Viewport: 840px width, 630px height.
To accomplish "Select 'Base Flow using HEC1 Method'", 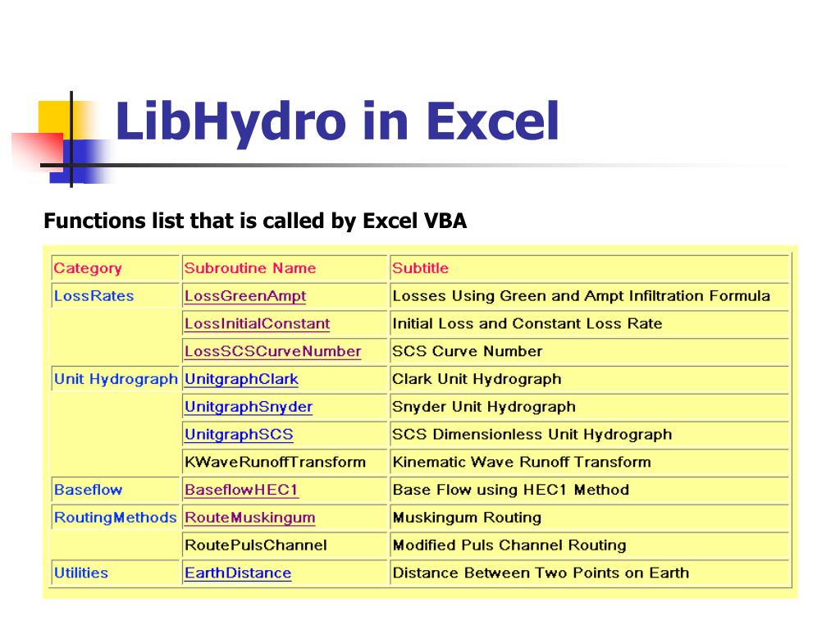I will 510,491.
